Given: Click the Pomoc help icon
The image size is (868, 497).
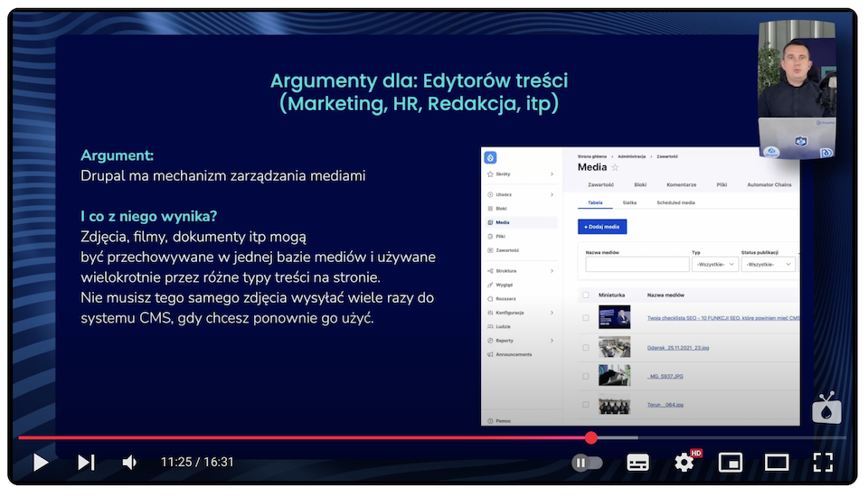Looking at the screenshot, I should 490,421.
